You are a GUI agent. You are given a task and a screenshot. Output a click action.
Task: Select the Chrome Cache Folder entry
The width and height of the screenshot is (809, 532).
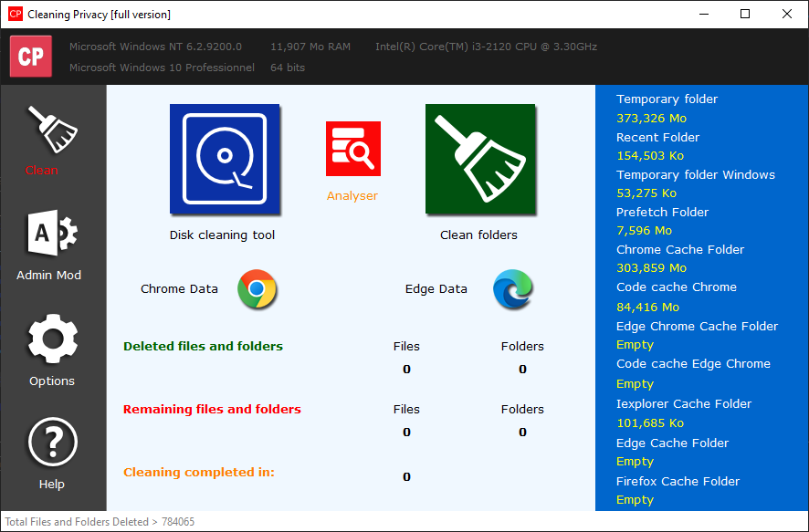680,250
